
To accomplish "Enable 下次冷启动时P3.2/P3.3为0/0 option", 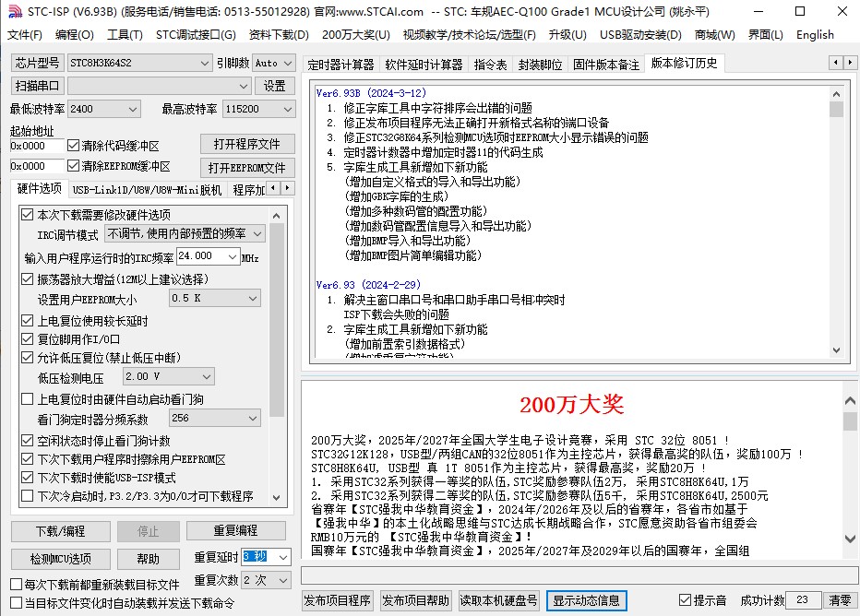I will [27, 496].
